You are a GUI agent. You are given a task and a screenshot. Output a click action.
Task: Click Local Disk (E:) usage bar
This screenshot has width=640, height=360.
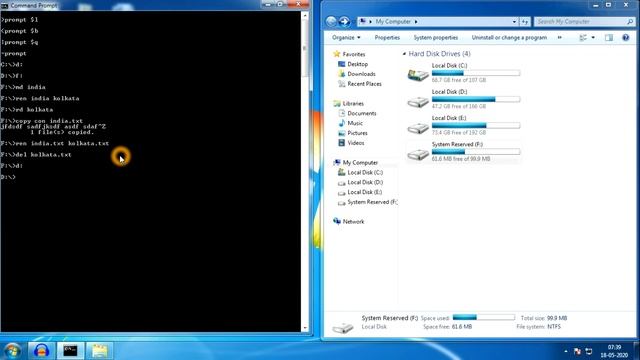click(x=476, y=125)
